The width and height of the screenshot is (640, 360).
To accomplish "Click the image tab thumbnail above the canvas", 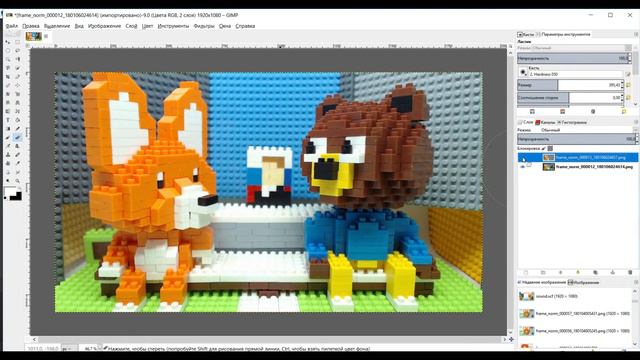I will coord(33,36).
